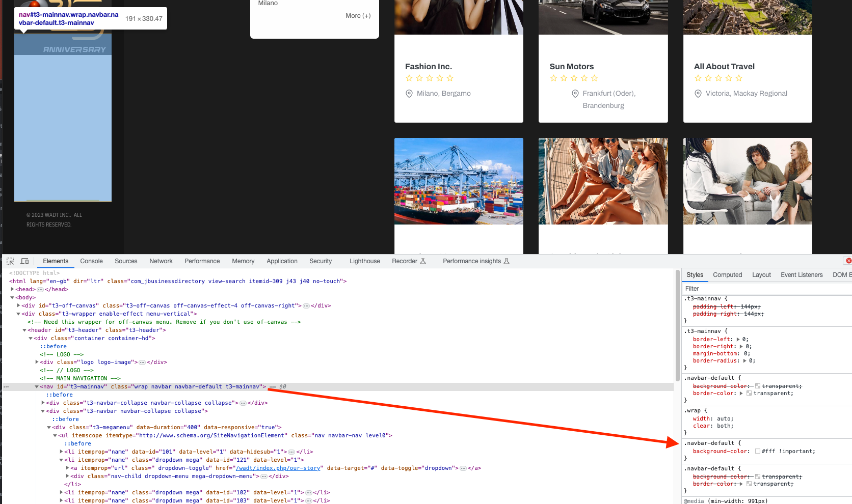
Task: Switch to the Network tab
Action: click(161, 261)
